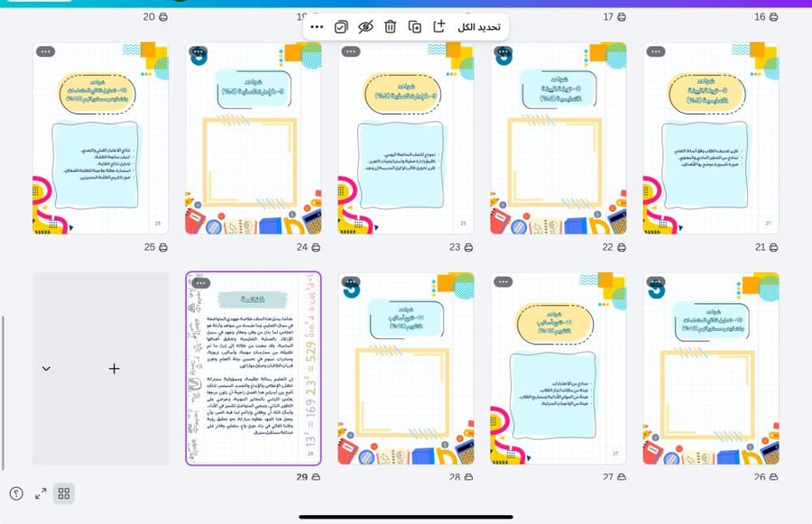
Task: Tap the تحديد الكل select-all button
Action: tap(478, 27)
